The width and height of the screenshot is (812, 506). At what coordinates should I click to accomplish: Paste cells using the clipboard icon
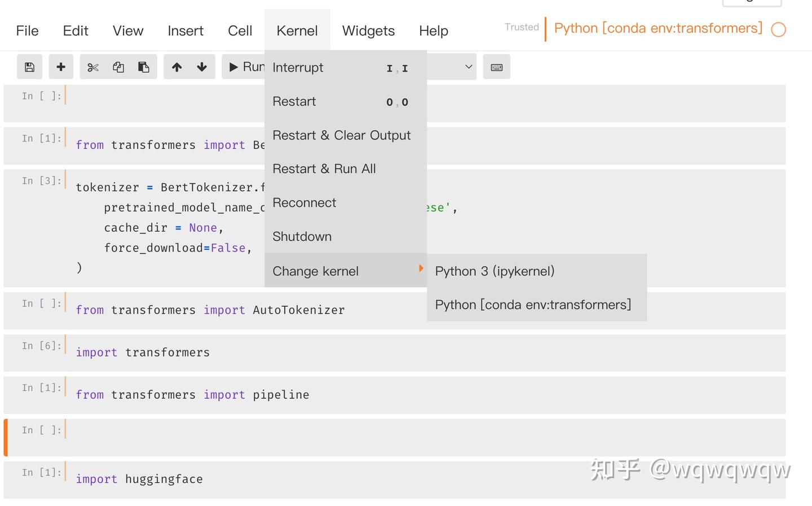143,67
